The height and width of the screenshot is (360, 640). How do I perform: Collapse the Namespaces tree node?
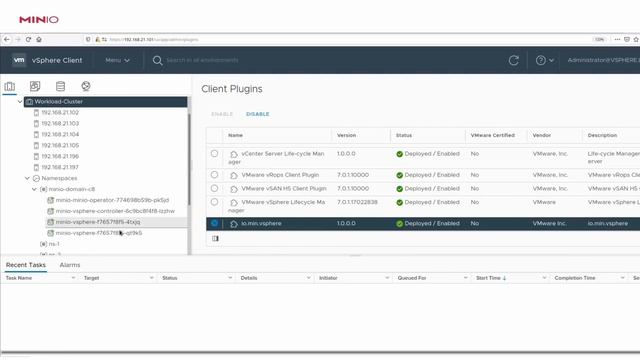tap(27, 178)
